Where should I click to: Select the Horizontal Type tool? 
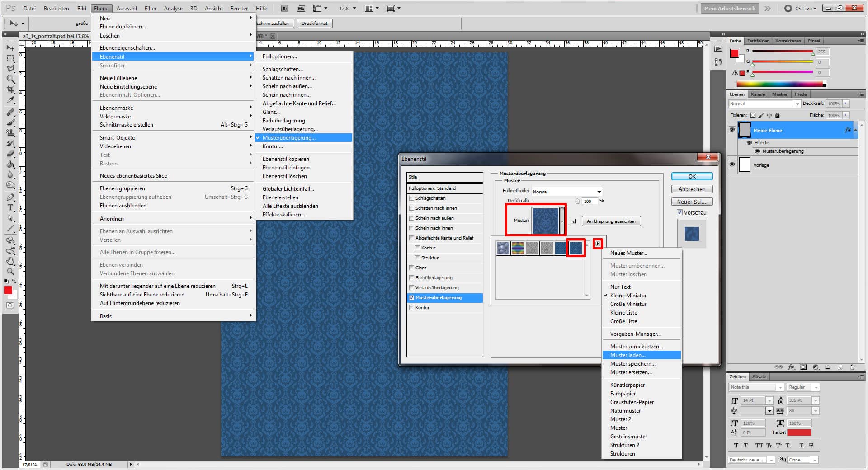10,208
